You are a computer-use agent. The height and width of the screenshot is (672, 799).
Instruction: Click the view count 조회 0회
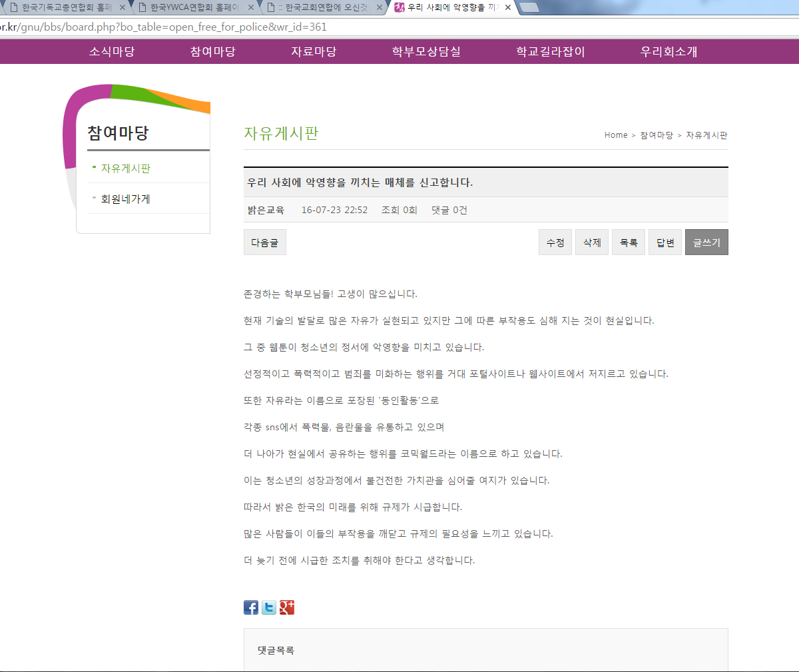pos(400,210)
